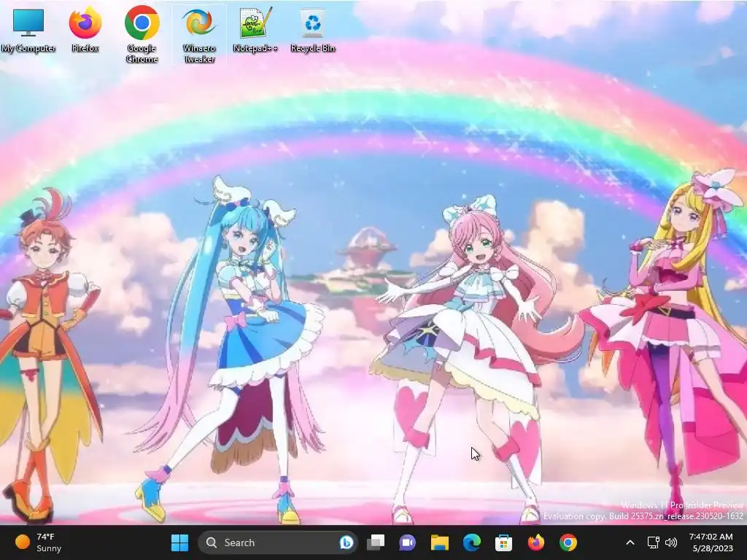Select the Google Chrome desktop shortcut
Image resolution: width=747 pixels, height=560 pixels.
pos(142,35)
